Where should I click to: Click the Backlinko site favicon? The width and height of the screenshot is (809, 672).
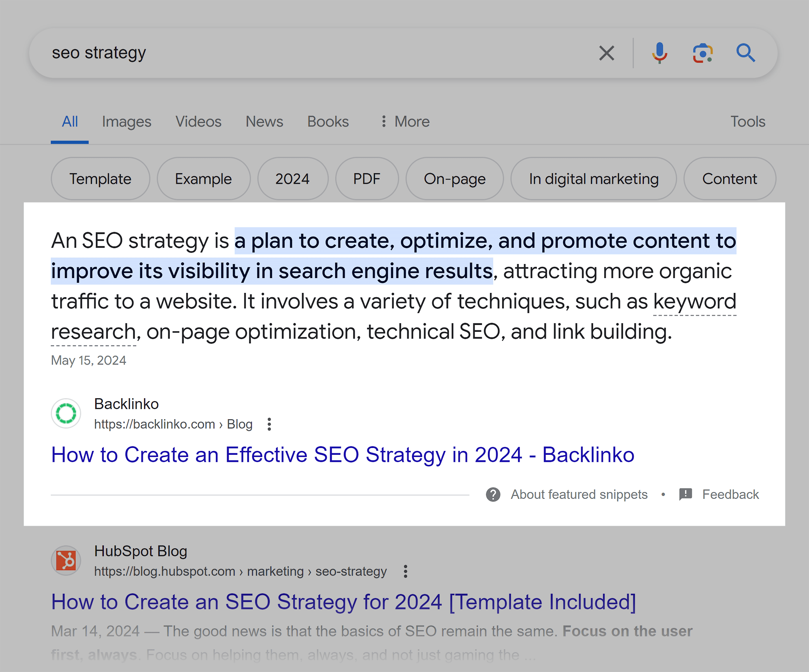(66, 413)
